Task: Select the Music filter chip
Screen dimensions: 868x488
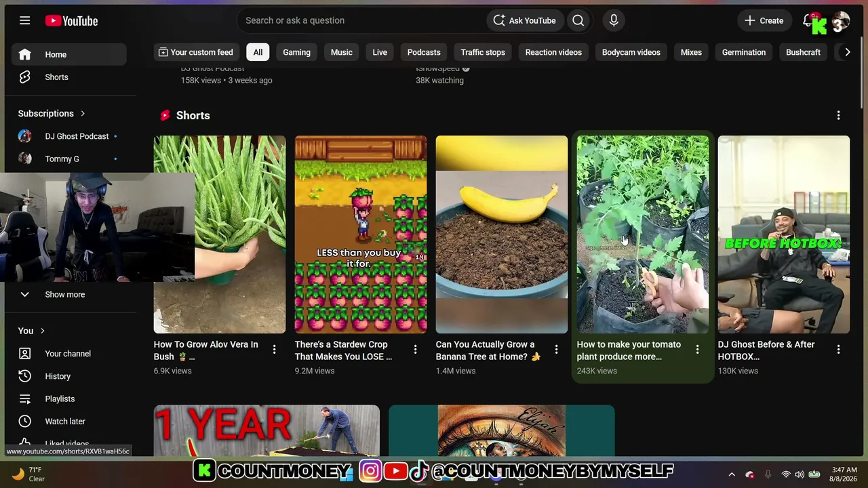Action: coord(342,52)
